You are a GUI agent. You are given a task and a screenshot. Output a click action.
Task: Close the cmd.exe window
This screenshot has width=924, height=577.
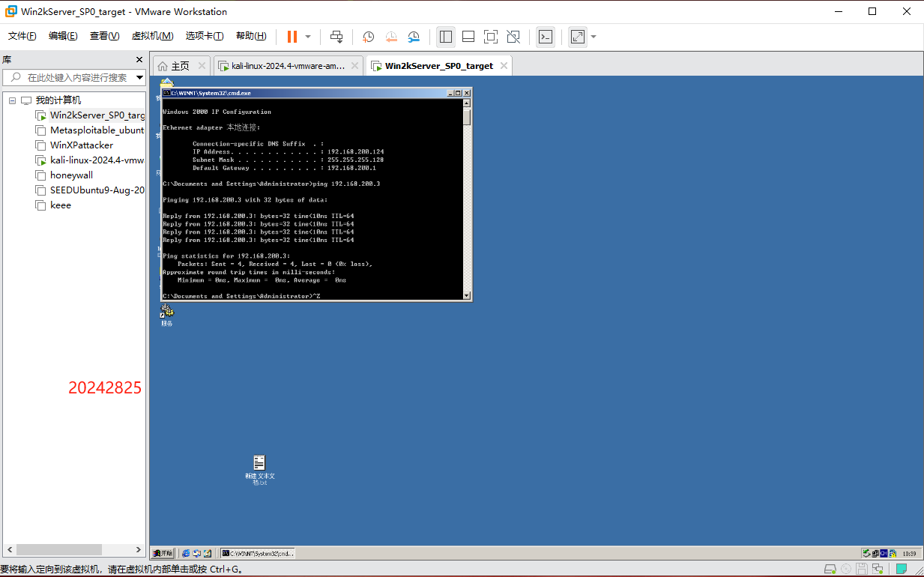tap(466, 93)
